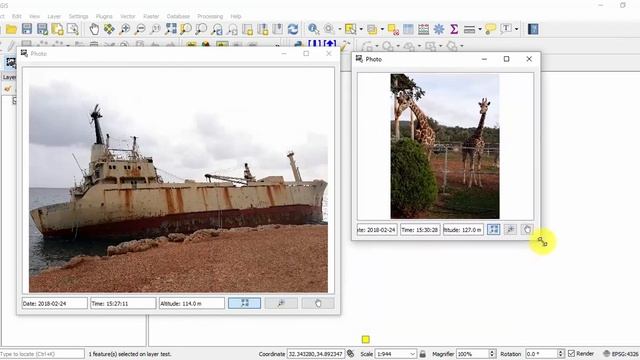This screenshot has width=640, height=360.
Task: Click the Zoom Full extent icon
Action: pyautogui.click(x=171, y=29)
